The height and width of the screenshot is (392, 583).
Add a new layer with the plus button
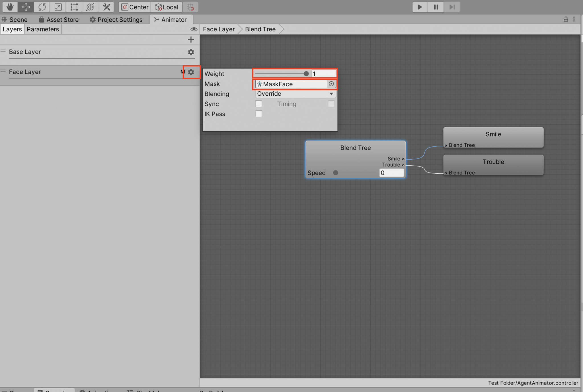tap(191, 40)
